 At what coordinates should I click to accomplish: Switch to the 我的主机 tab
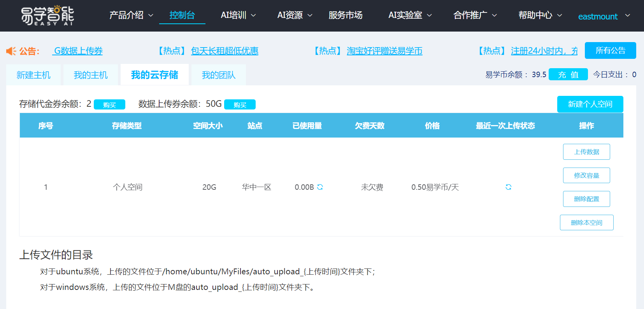91,75
